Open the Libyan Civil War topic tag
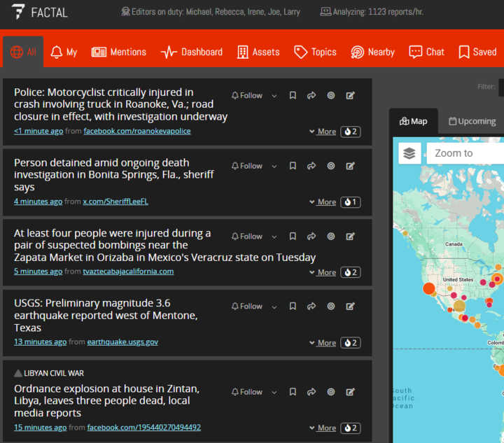Image resolution: width=504 pixels, height=443 pixels. (49, 373)
